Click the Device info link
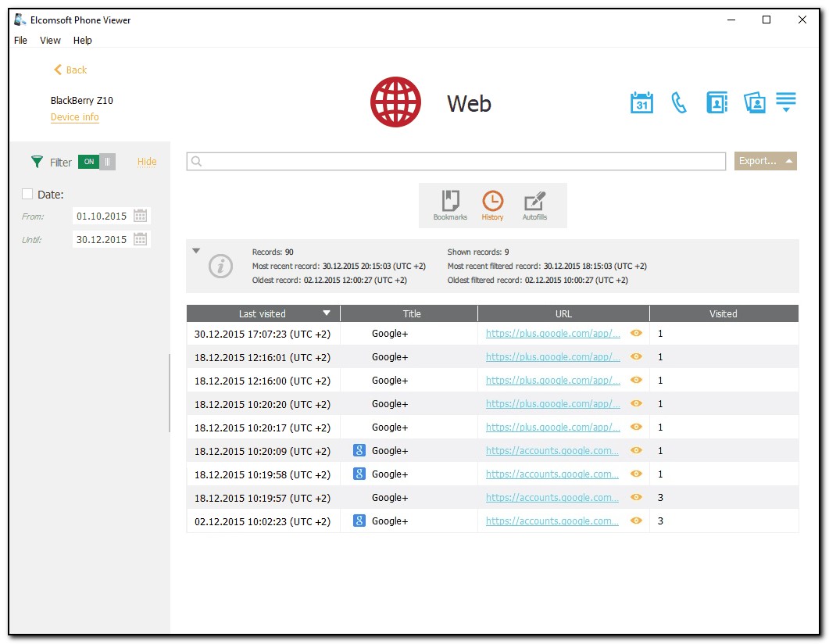829x644 pixels. [74, 117]
